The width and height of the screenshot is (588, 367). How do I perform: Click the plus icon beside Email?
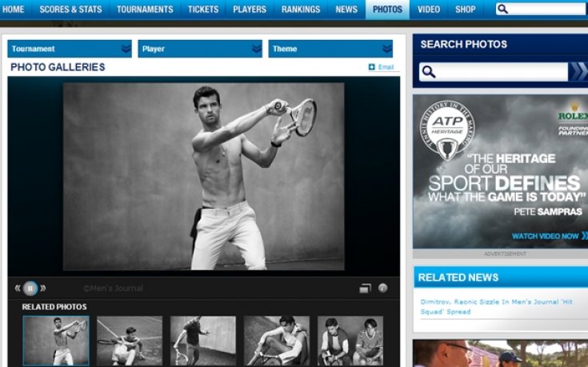point(372,67)
